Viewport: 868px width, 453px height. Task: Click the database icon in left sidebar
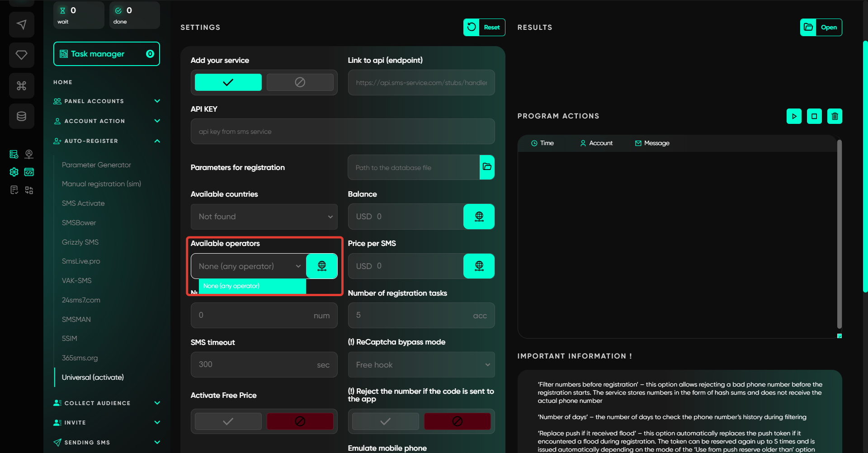(x=21, y=116)
